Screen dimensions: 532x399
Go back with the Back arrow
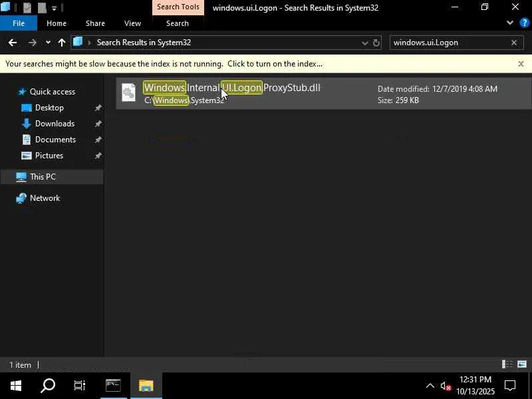(13, 43)
